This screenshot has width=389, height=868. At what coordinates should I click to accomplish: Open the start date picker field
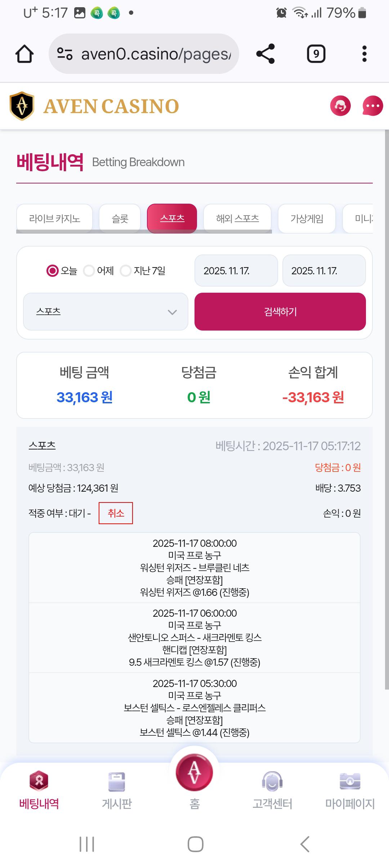[236, 271]
